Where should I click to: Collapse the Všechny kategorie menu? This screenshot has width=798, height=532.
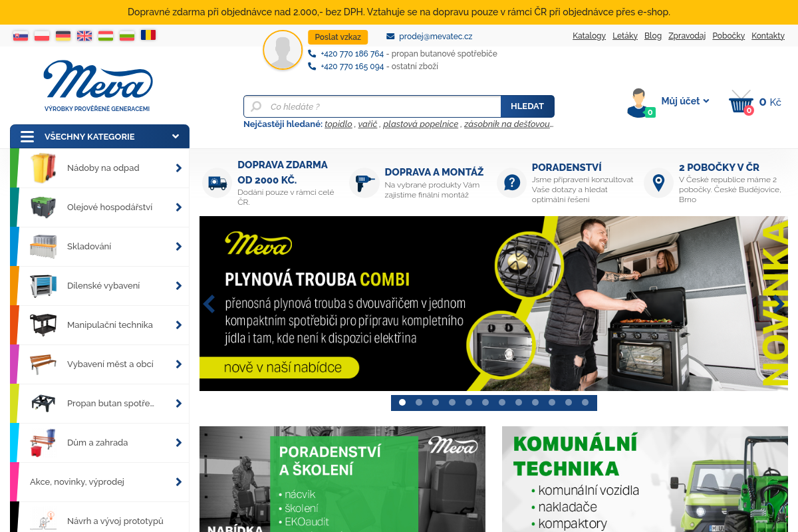pyautogui.click(x=100, y=136)
